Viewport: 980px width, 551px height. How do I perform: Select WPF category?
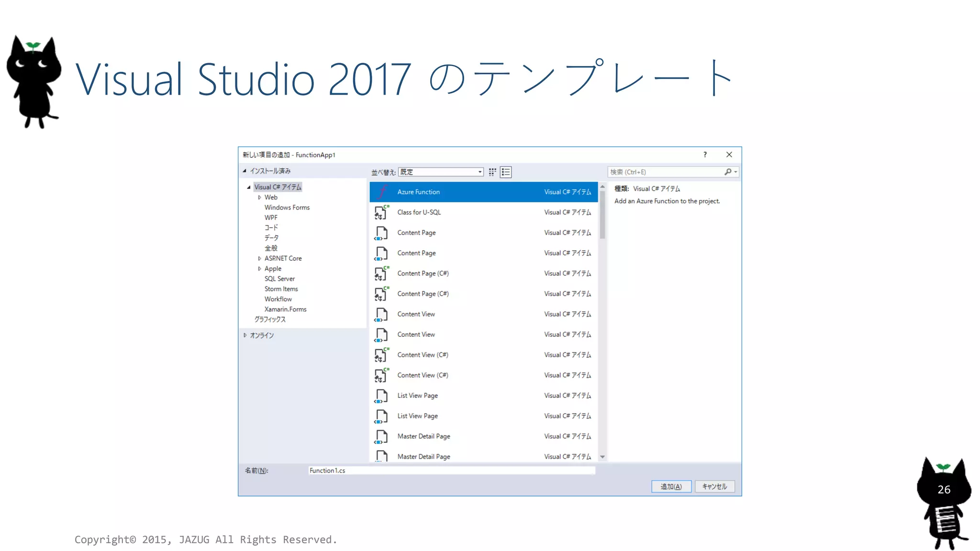[x=271, y=218]
